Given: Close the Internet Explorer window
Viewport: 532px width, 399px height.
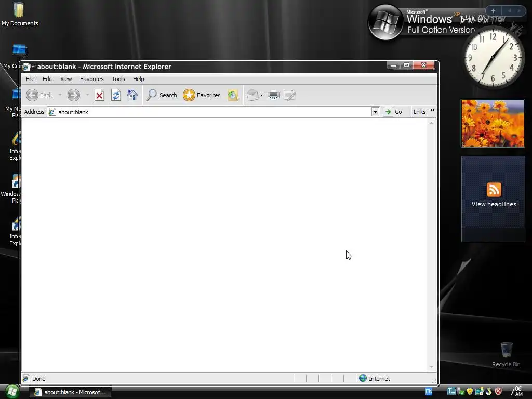Looking at the screenshot, I should coord(423,65).
